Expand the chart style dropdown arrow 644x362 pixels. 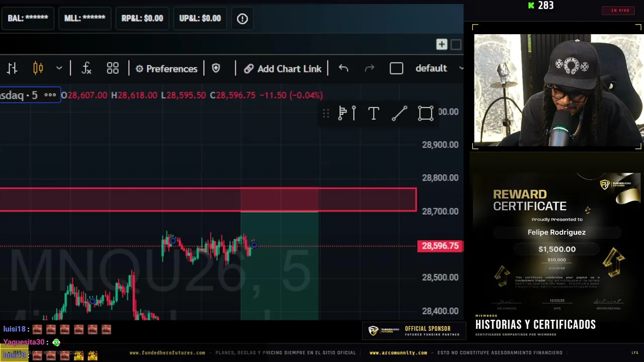tap(59, 68)
